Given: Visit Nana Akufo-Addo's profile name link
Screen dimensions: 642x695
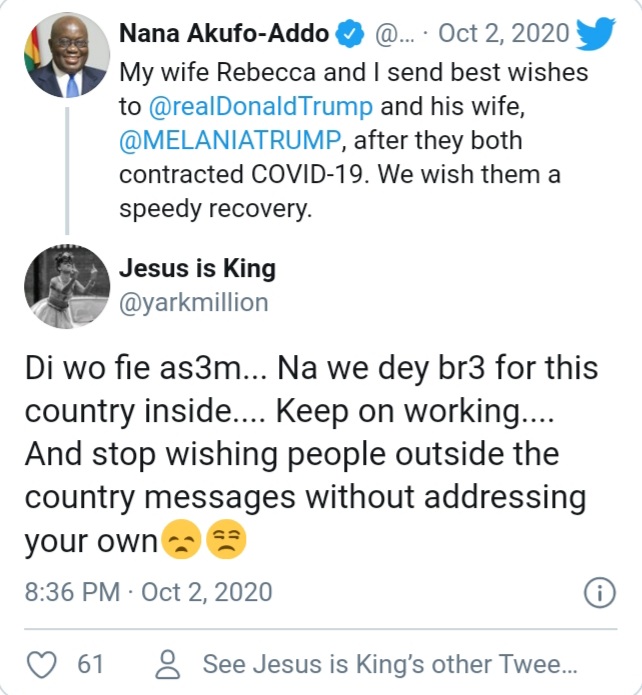Looking at the screenshot, I should (x=225, y=35).
